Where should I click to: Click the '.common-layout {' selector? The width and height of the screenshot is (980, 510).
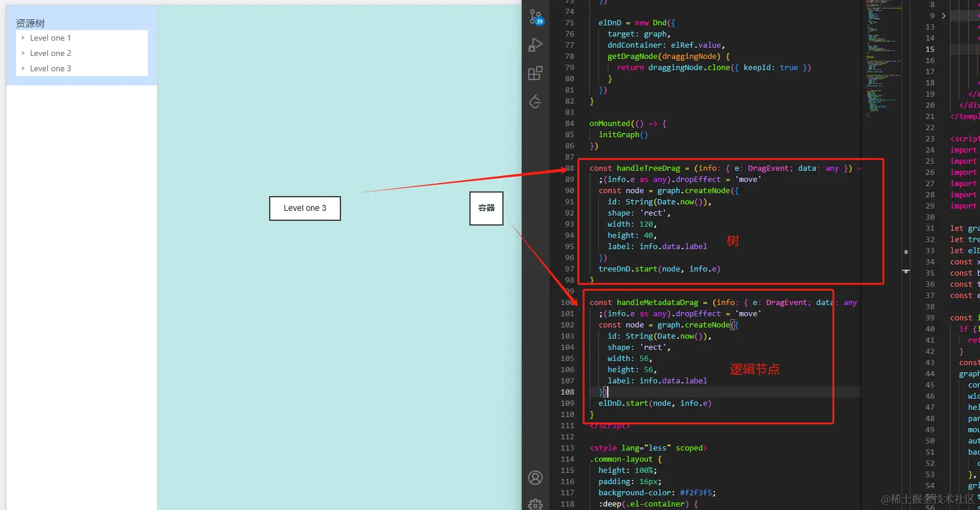point(625,459)
